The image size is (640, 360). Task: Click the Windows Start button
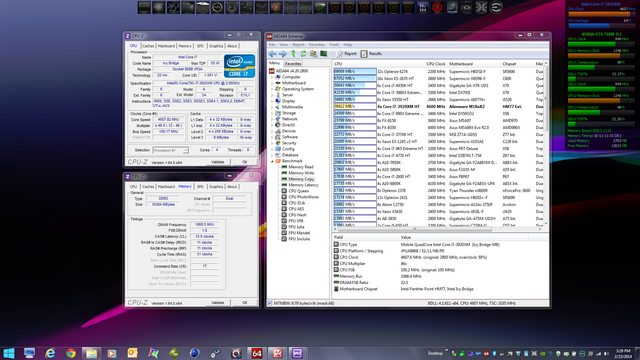pyautogui.click(x=9, y=353)
